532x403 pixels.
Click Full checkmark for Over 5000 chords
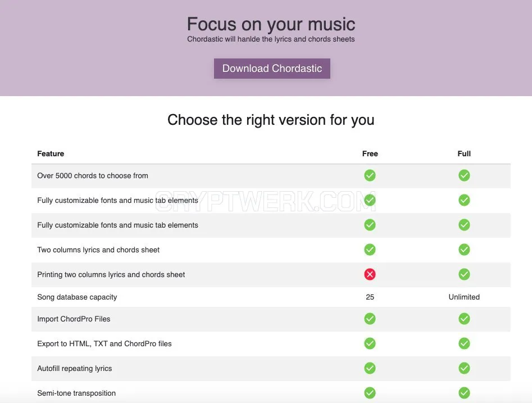(x=464, y=175)
